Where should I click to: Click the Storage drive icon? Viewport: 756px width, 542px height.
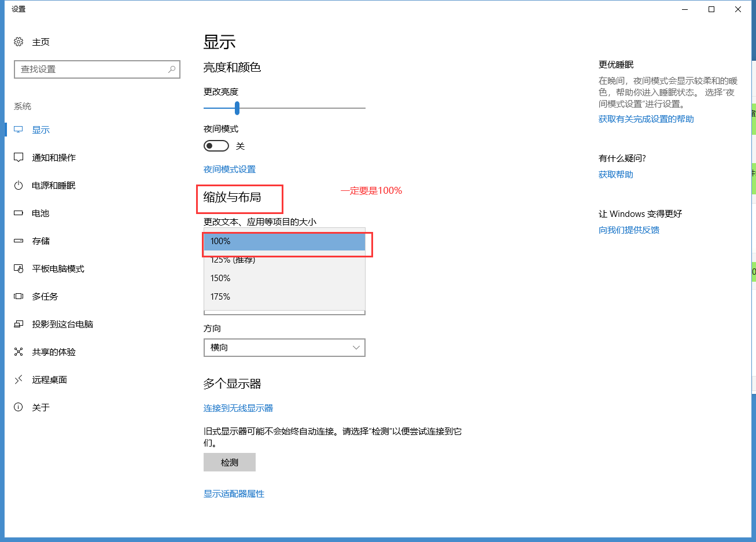click(19, 241)
